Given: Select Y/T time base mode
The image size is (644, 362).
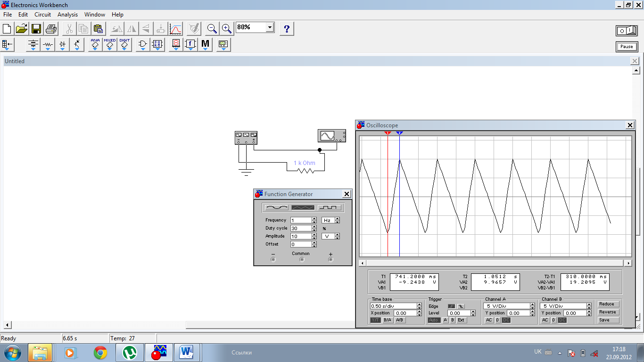Looking at the screenshot, I should tap(375, 320).
